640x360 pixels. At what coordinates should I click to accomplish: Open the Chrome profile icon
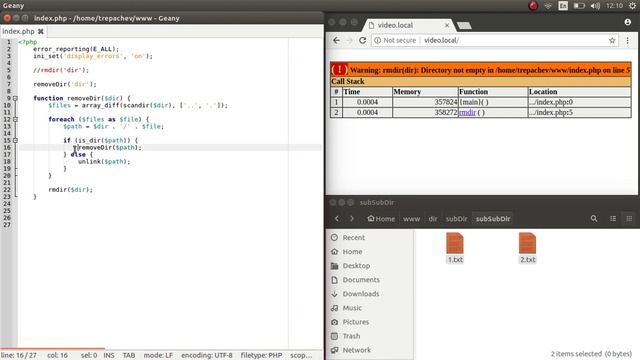628,22
